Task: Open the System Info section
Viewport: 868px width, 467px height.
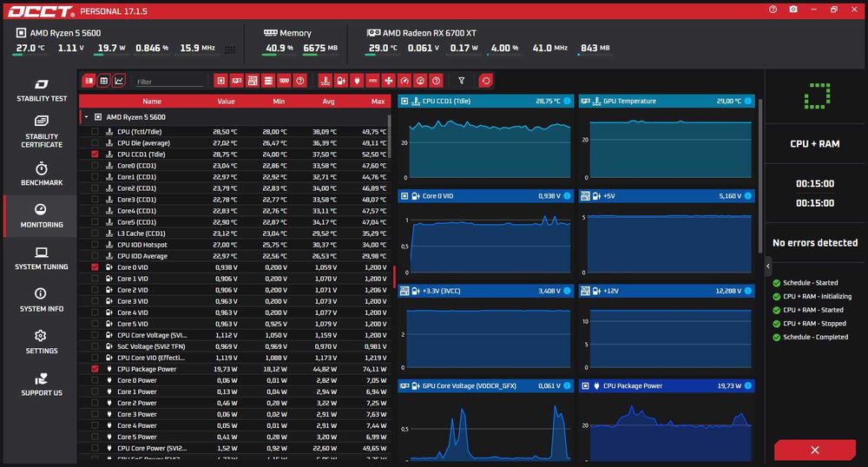Action: tap(42, 299)
